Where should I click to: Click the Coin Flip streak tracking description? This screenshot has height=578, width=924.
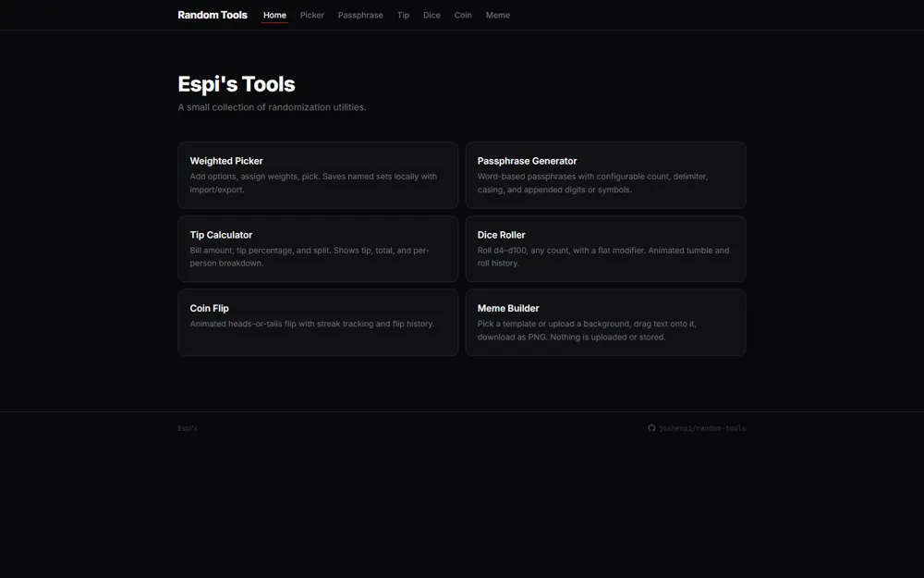coord(312,324)
